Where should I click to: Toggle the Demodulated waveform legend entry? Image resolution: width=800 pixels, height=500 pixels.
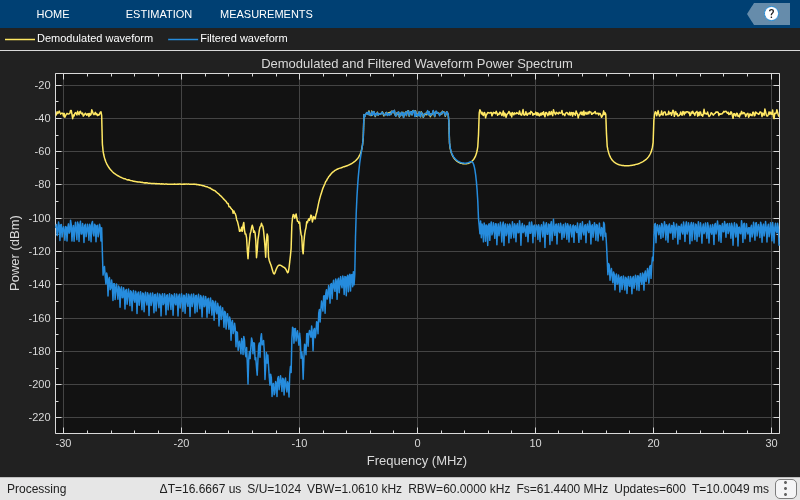coord(79,38)
